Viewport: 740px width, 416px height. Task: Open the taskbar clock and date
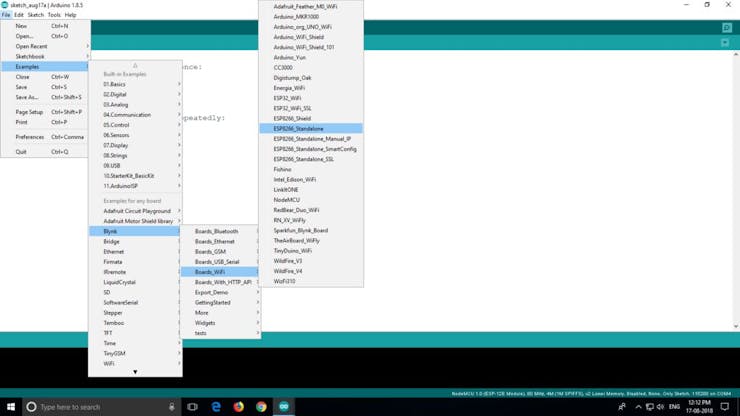(x=699, y=407)
